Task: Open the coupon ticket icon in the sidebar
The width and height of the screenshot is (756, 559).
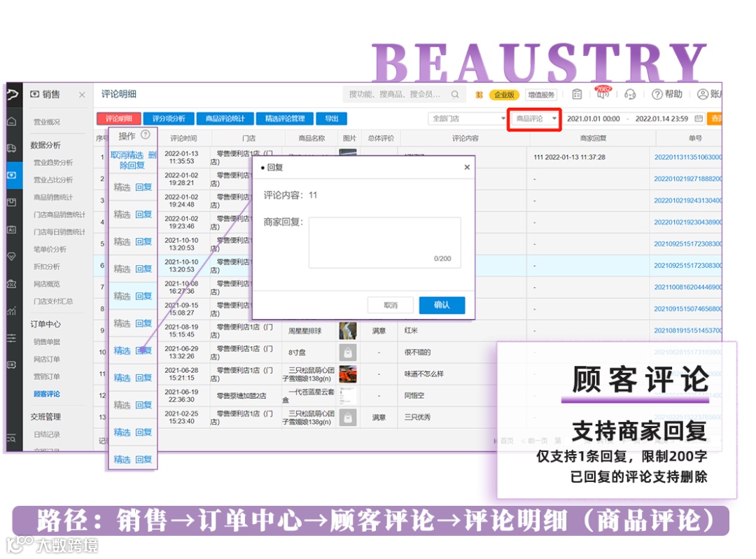Action: (x=12, y=365)
